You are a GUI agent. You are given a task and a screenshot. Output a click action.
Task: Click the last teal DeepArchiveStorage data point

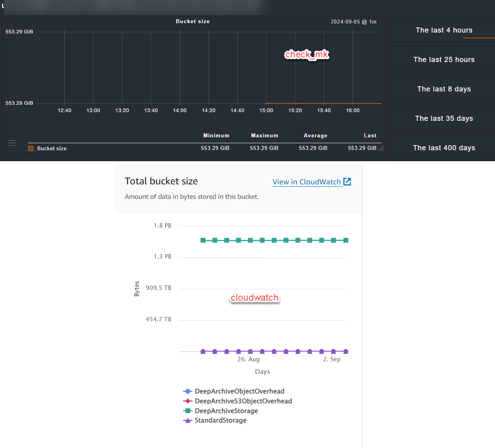tap(346, 240)
